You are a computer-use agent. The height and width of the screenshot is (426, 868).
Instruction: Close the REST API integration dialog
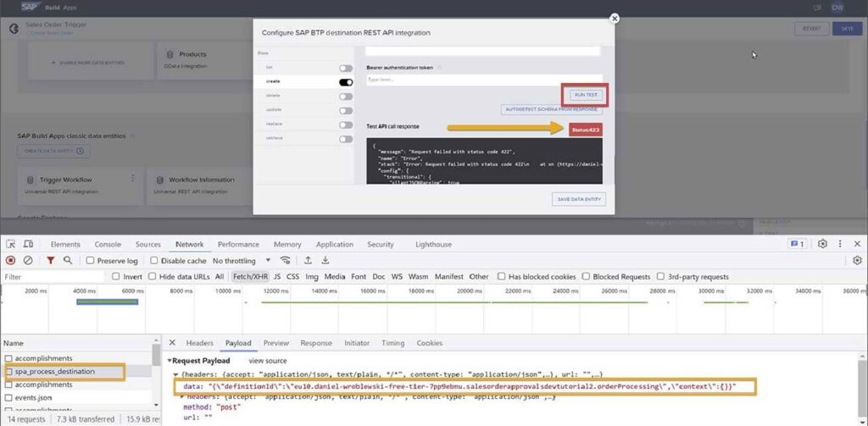pos(614,19)
